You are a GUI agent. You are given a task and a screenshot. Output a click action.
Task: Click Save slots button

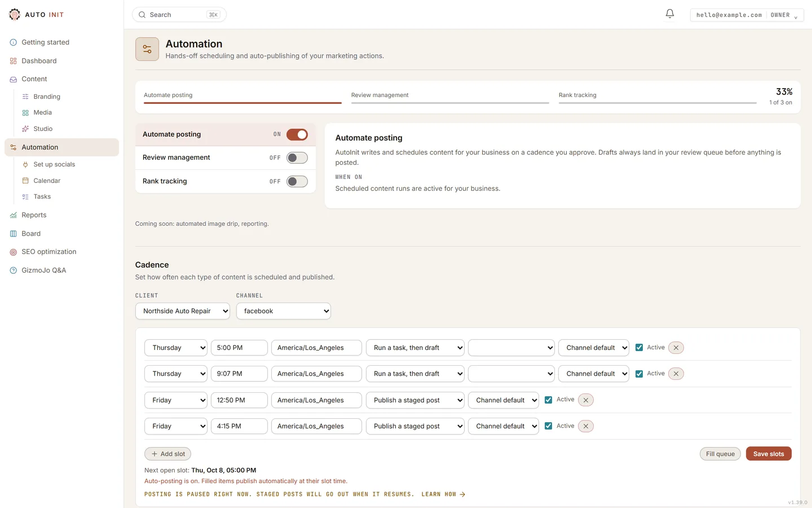coord(769,454)
